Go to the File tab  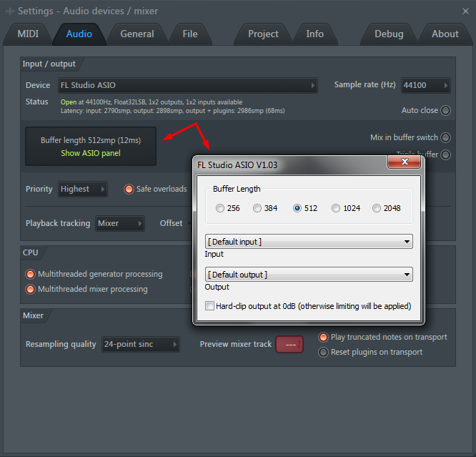coord(190,34)
